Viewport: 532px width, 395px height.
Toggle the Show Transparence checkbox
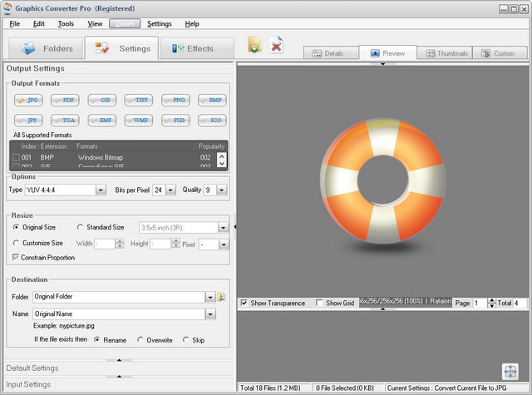pos(244,304)
